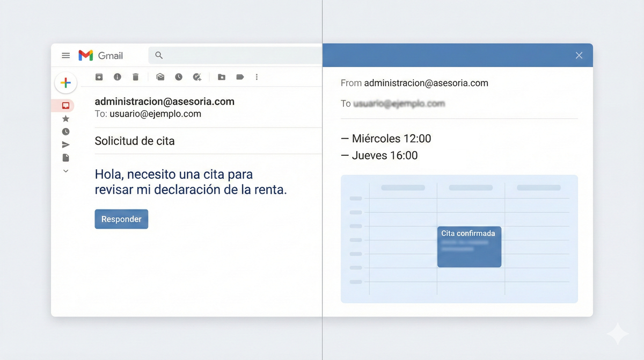Open the more options three-dot menu
This screenshot has width=644, height=360.
(x=257, y=77)
